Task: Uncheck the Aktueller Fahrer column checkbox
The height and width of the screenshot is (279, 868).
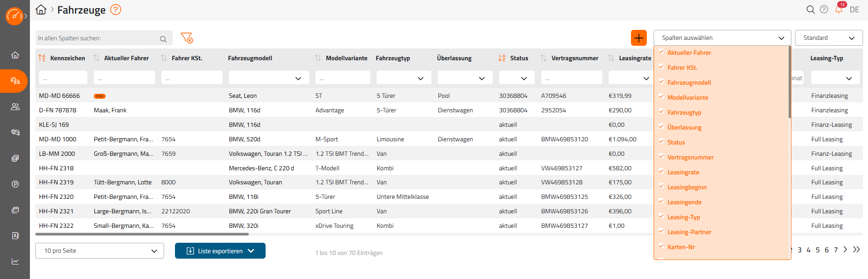Action: pyautogui.click(x=661, y=53)
